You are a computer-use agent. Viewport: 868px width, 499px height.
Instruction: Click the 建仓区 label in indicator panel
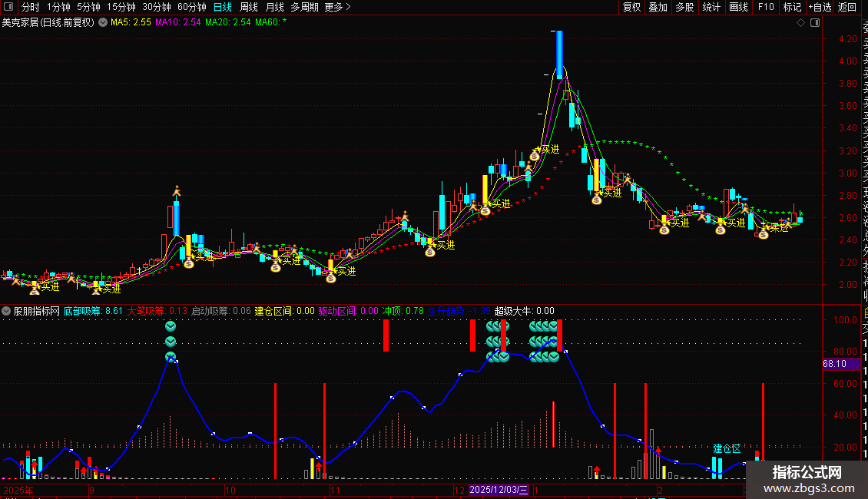point(727,448)
